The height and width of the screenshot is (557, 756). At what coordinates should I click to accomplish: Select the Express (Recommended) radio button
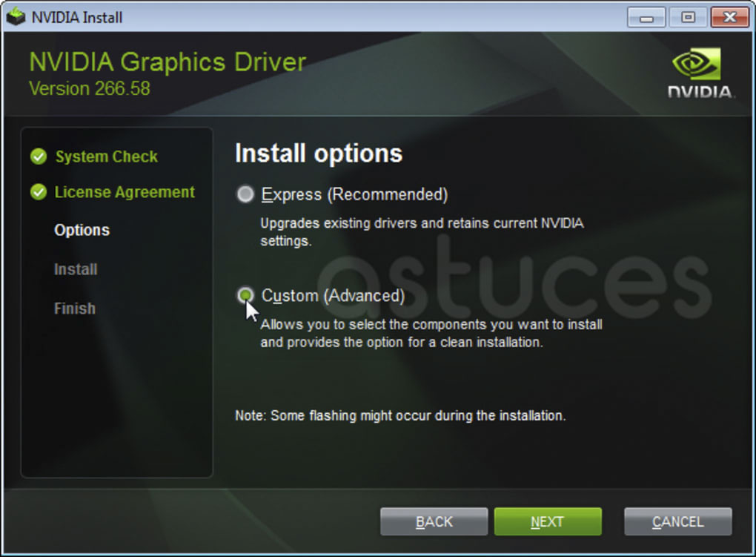(245, 195)
